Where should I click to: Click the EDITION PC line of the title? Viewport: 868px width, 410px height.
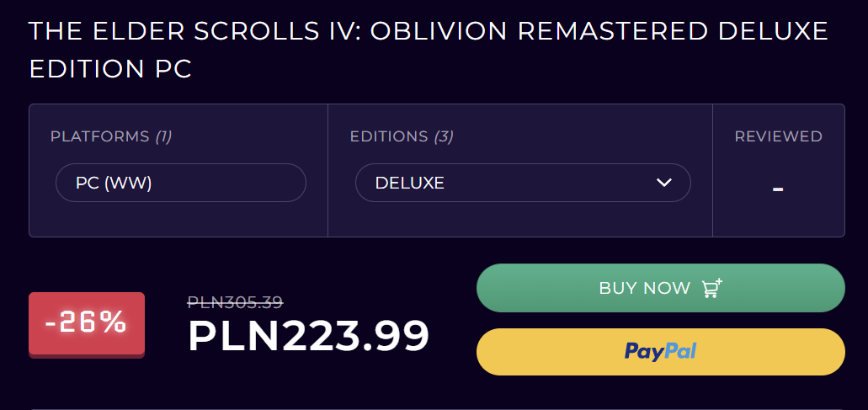pos(110,69)
